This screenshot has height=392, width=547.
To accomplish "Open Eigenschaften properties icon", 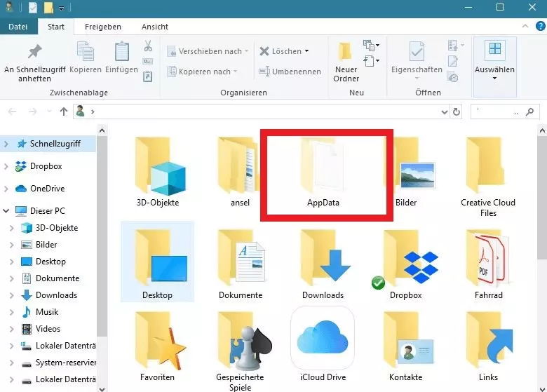I will pyautogui.click(x=417, y=51).
